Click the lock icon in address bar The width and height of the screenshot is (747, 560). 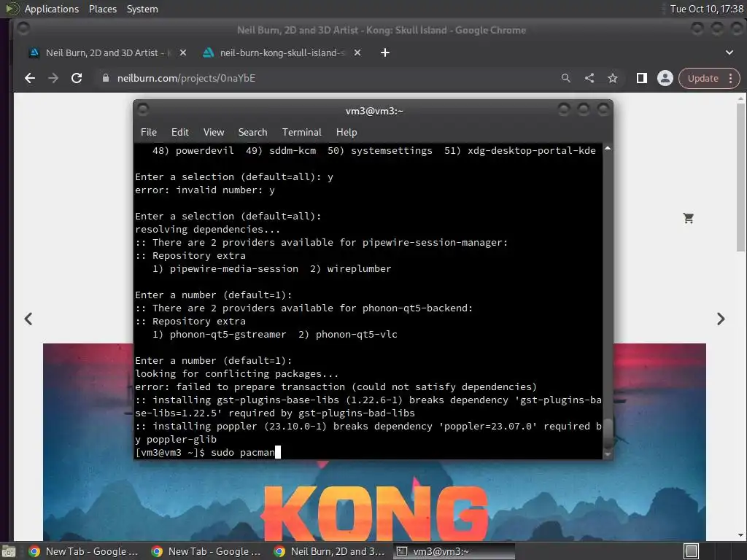tap(106, 78)
